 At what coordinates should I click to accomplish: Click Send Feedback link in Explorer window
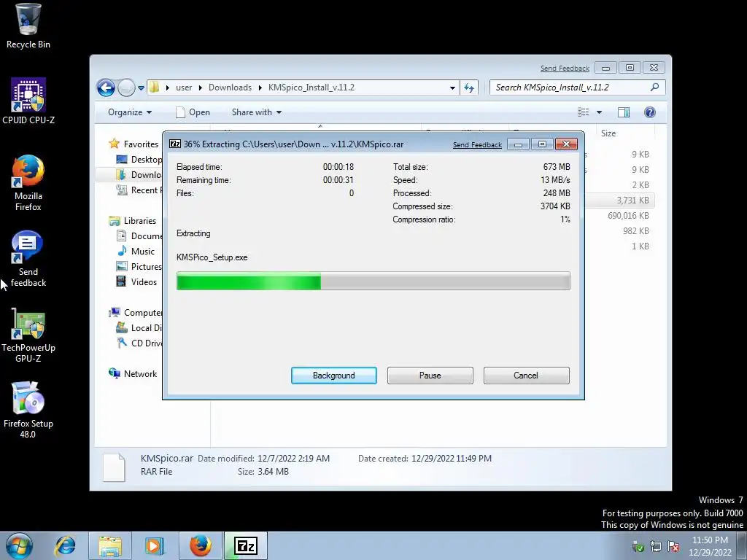(565, 68)
